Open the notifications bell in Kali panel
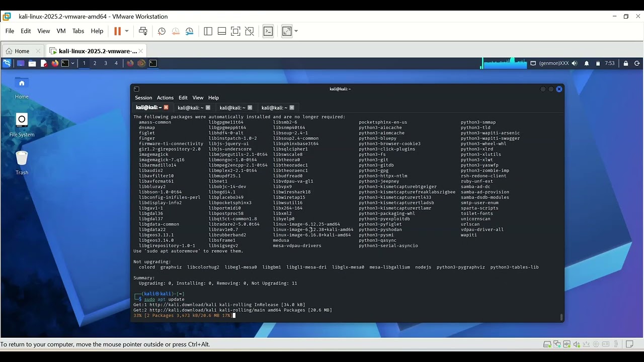644x362 pixels. coord(587,63)
